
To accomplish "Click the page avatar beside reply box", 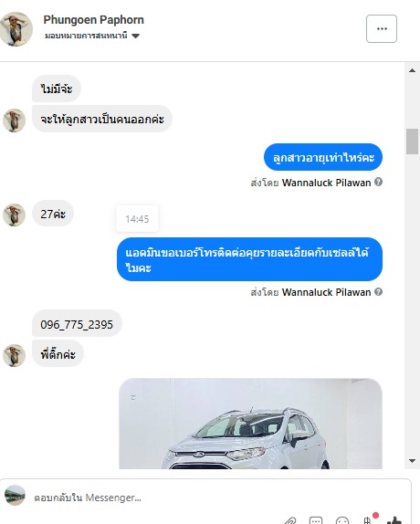I will click(x=15, y=495).
